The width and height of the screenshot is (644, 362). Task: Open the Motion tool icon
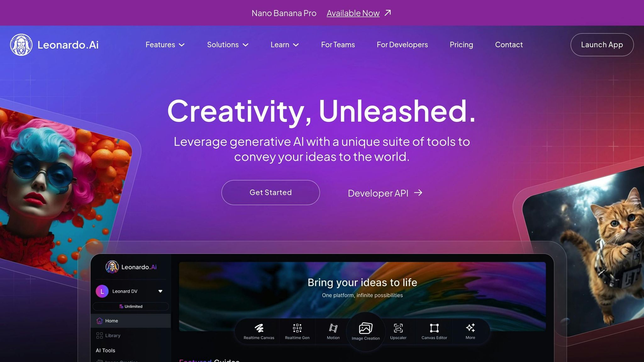pyautogui.click(x=333, y=328)
